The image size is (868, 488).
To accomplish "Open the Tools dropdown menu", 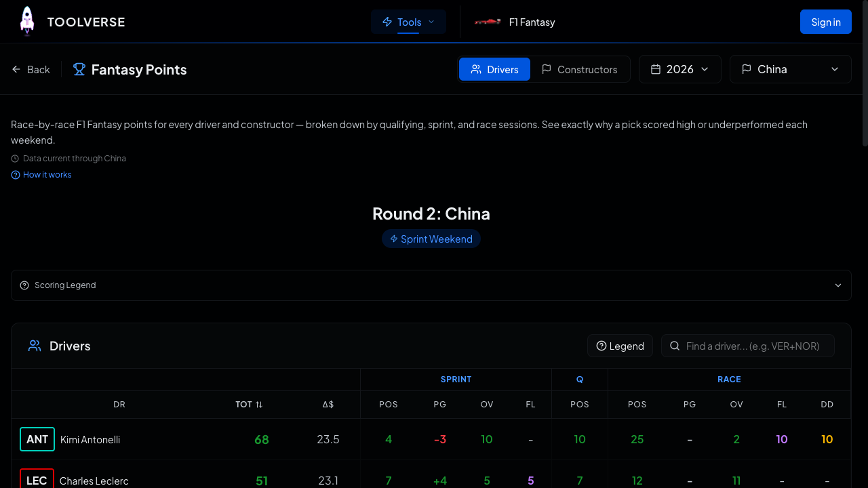I will (408, 22).
